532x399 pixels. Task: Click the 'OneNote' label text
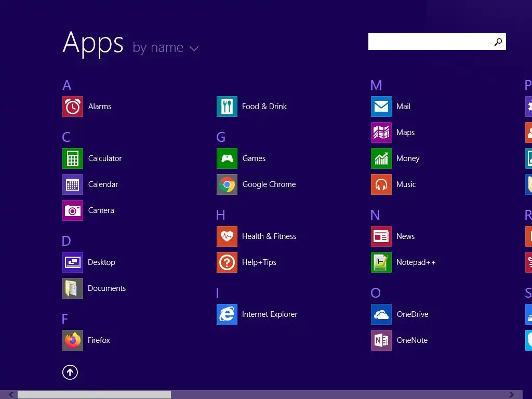point(412,340)
